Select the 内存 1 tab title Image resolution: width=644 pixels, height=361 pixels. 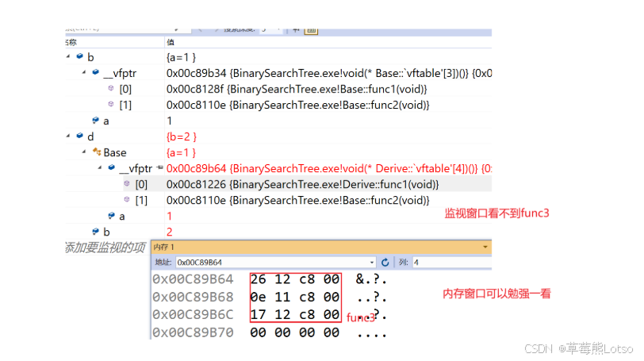pos(164,247)
